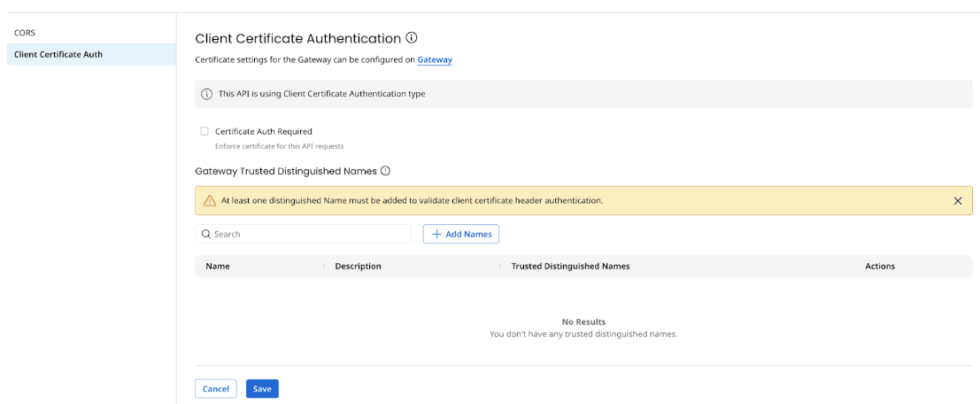This screenshot has height=404, width=980.
Task: Click info icon in API authentication type notice
Action: tap(207, 94)
